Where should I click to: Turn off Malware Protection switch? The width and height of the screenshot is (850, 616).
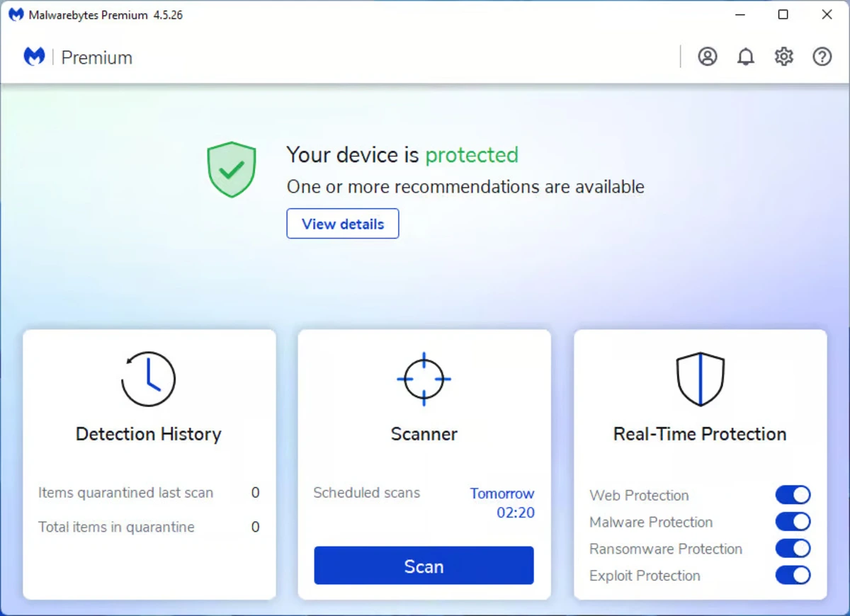coord(793,522)
